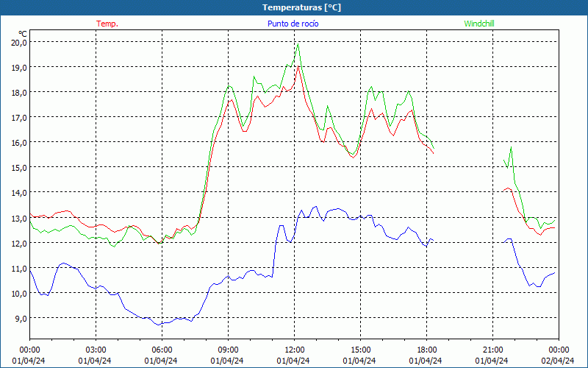Click the 09:00 time axis label

[x=228, y=350]
